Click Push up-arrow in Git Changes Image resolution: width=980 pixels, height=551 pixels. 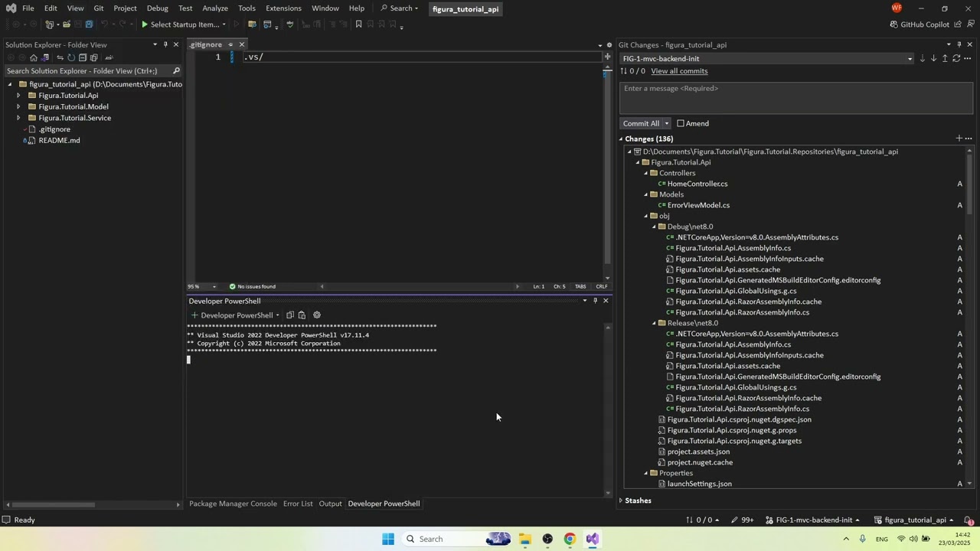945,58
